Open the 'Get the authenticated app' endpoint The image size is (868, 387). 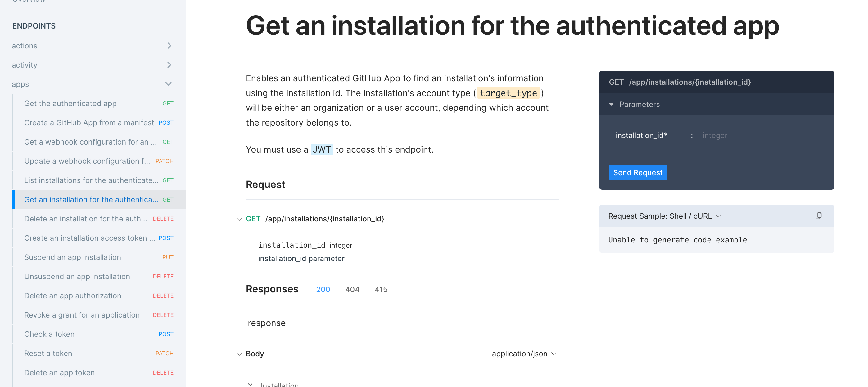click(70, 103)
